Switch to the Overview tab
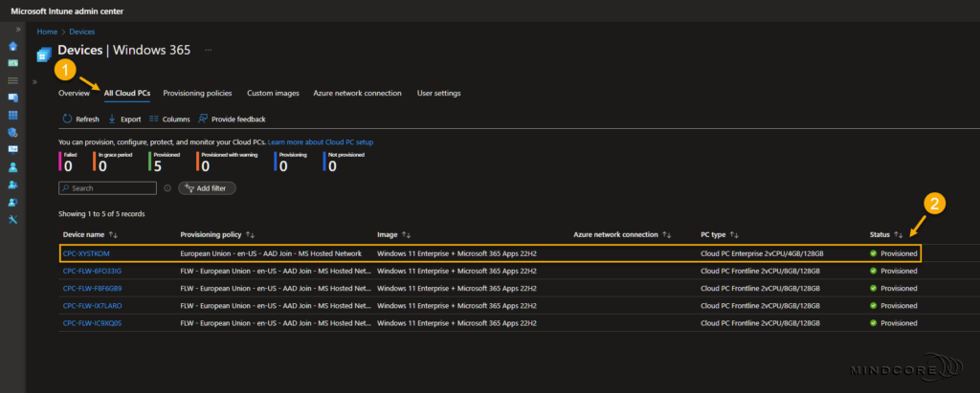980x393 pixels. click(74, 94)
